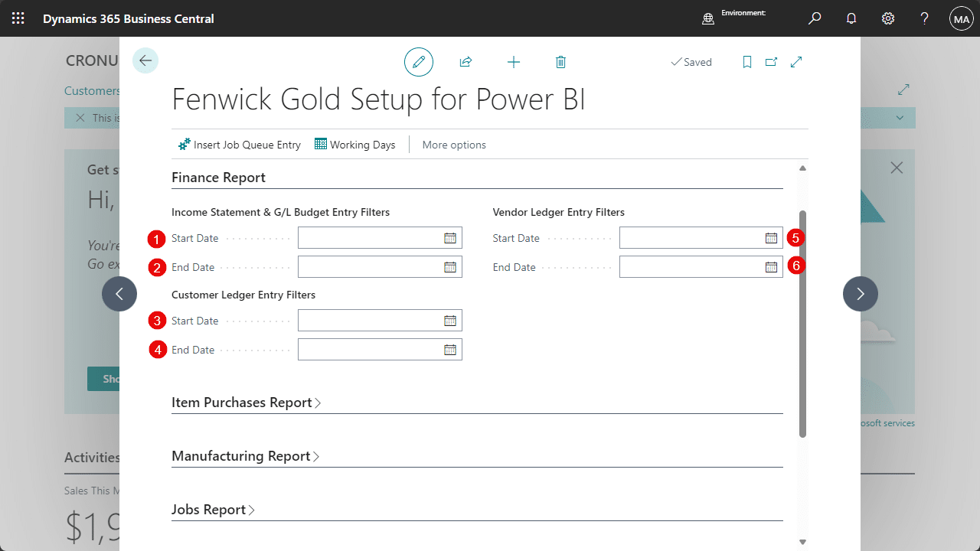Click Vendor Ledger Entry Filters heading
The height and width of the screenshot is (551, 980).
click(559, 212)
